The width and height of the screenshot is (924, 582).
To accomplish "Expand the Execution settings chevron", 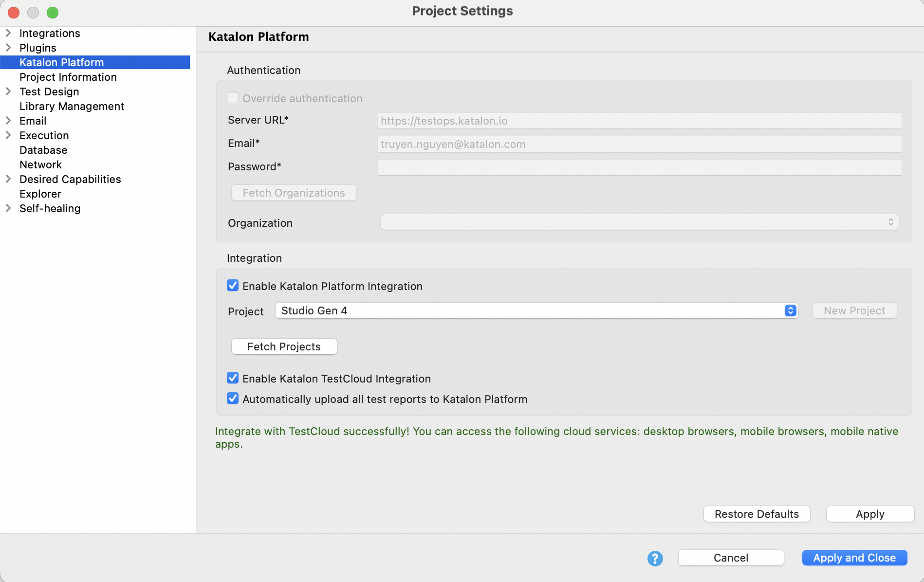I will pyautogui.click(x=8, y=135).
